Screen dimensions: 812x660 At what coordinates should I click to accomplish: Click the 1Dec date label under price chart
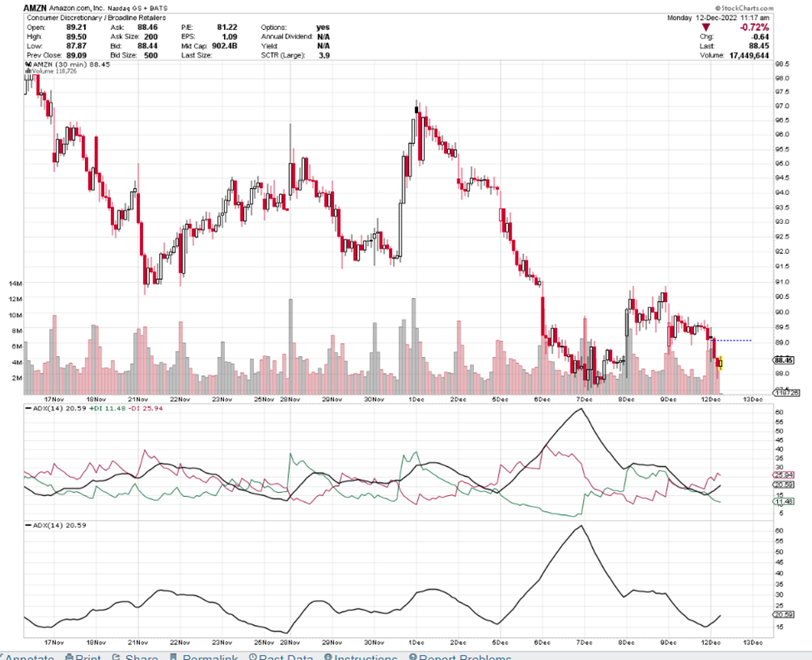(x=416, y=399)
